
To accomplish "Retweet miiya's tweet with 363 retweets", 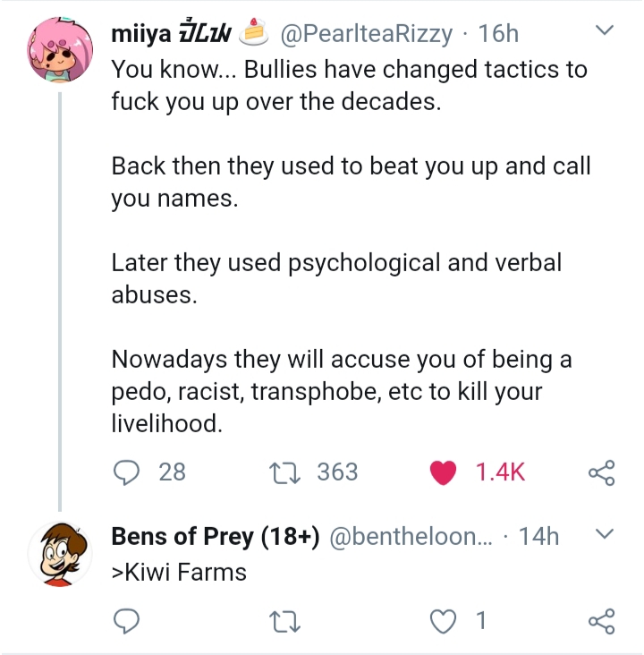I will pyautogui.click(x=284, y=472).
